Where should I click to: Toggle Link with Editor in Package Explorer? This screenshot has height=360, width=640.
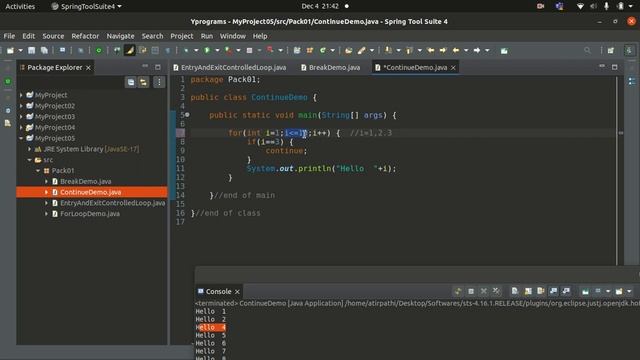click(x=143, y=82)
